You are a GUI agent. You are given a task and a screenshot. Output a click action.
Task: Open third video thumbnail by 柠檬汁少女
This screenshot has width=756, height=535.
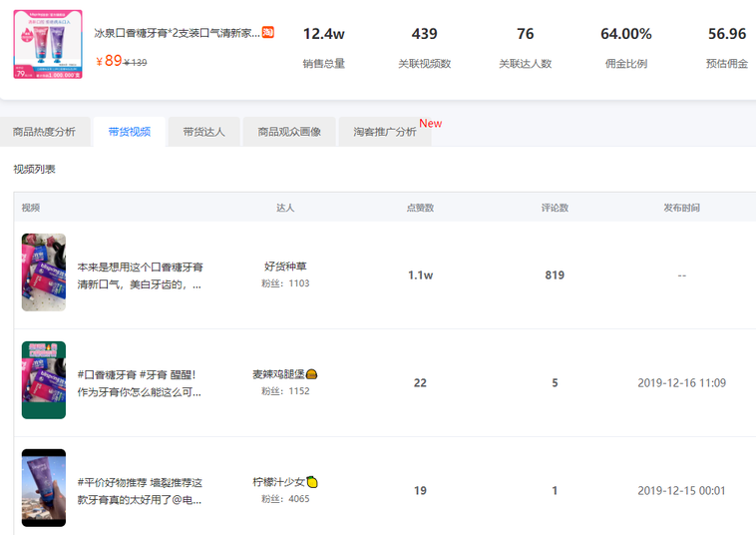[44, 488]
